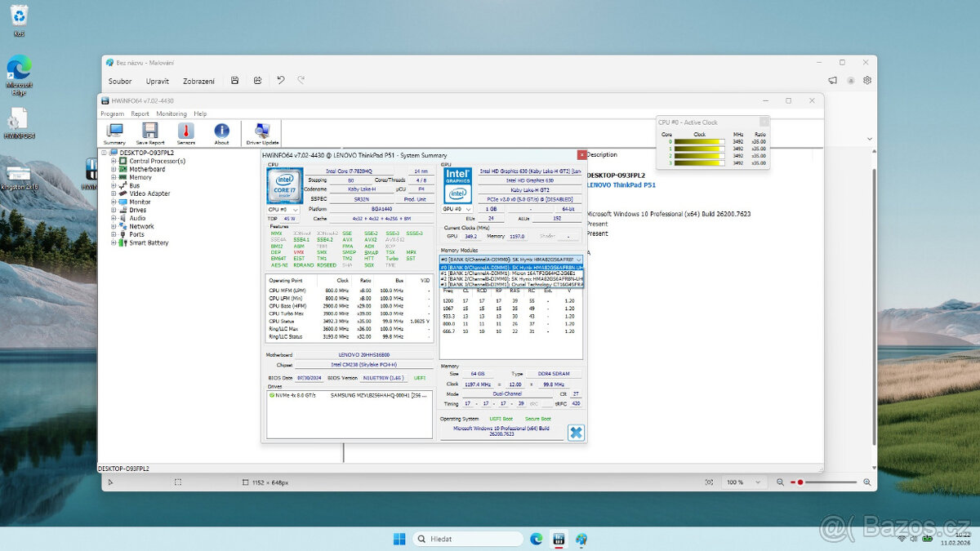Expand the Drives tree node
The width and height of the screenshot is (980, 551).
point(114,210)
